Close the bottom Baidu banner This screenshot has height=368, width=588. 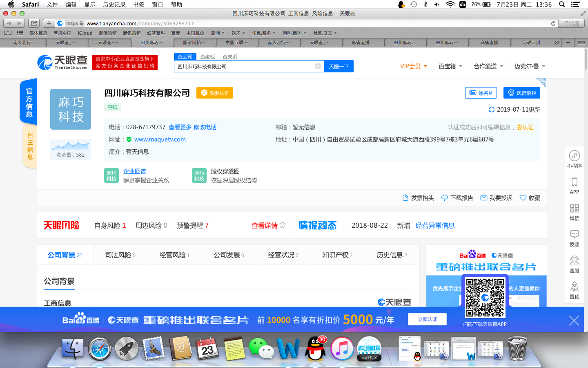pyautogui.click(x=574, y=321)
